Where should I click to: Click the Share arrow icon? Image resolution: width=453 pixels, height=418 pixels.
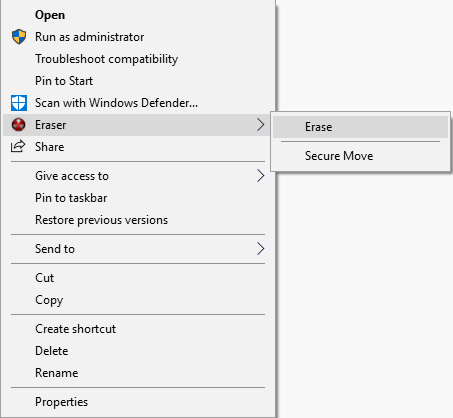(x=18, y=147)
